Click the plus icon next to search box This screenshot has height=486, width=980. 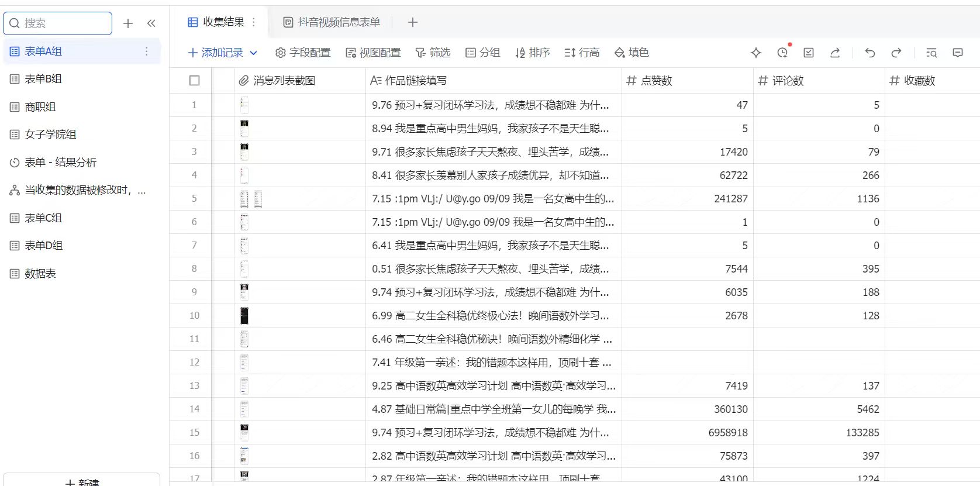128,23
